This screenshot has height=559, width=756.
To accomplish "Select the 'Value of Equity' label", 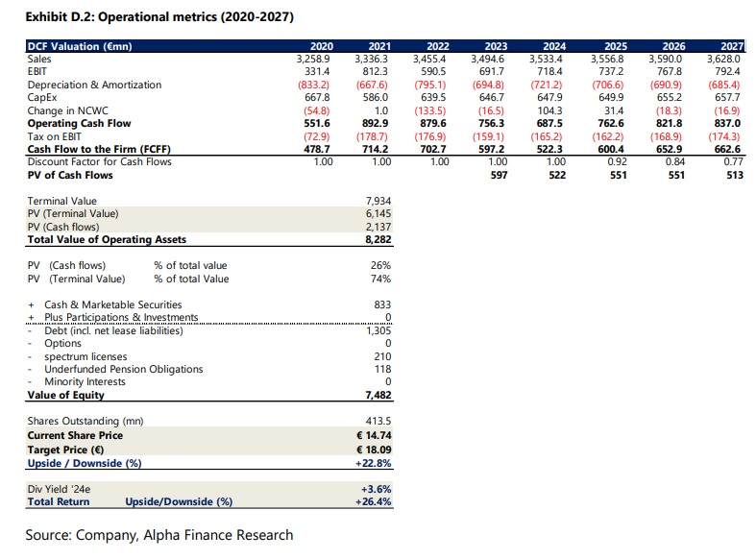I will pyautogui.click(x=65, y=395).
